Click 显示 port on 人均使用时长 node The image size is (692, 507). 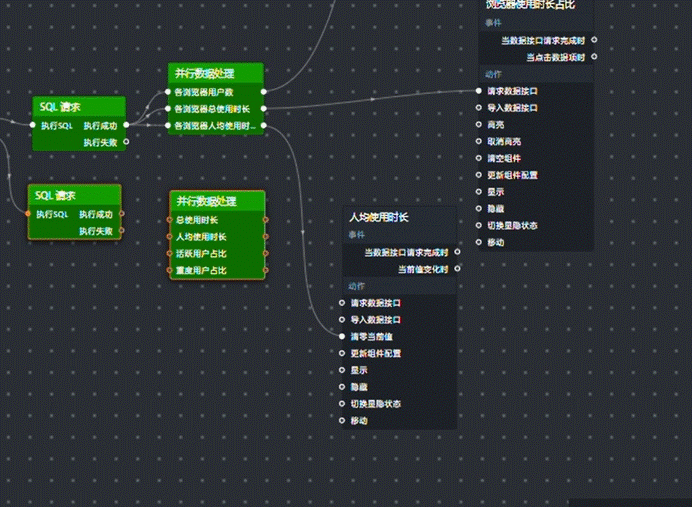click(x=342, y=370)
